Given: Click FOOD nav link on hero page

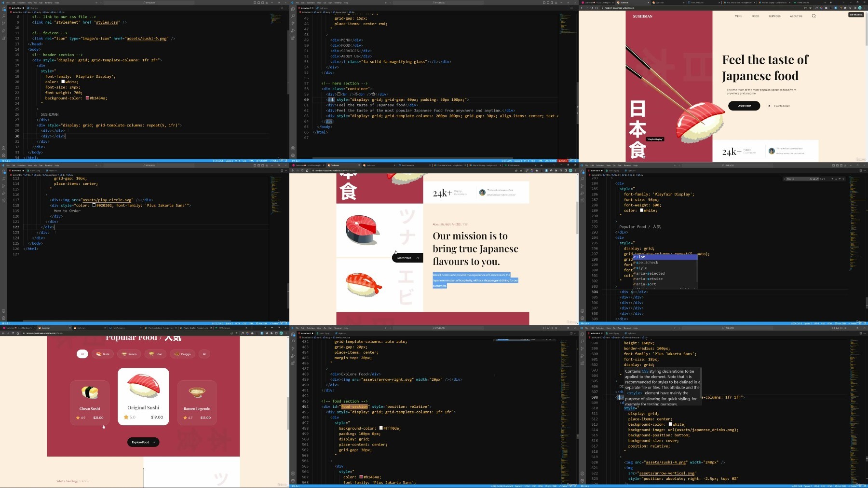Looking at the screenshot, I should click(755, 16).
